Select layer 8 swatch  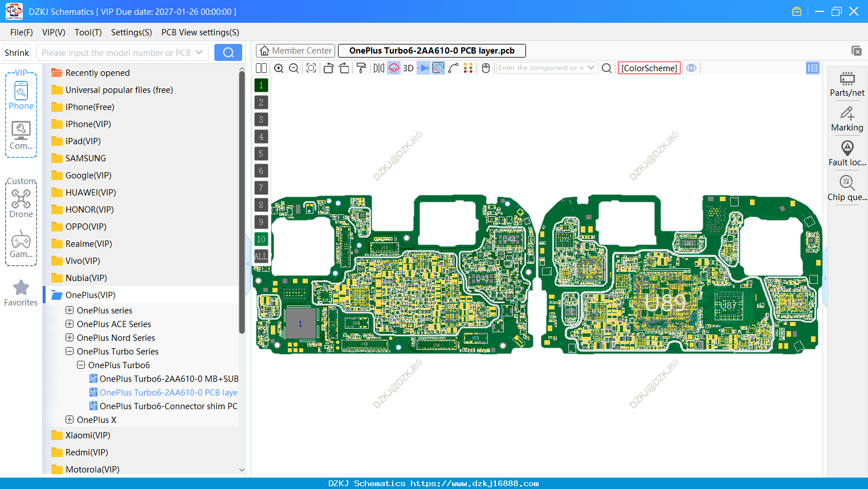[x=261, y=205]
